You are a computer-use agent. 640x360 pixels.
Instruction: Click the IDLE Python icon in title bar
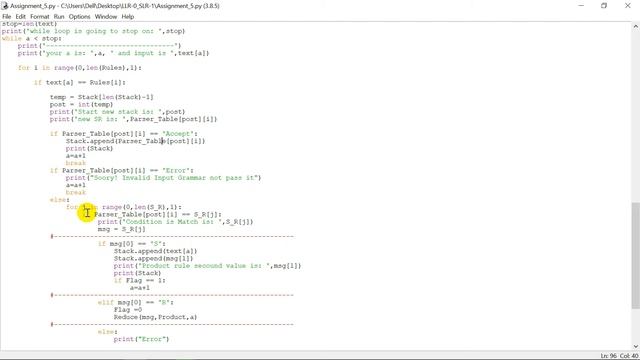[x=5, y=6]
